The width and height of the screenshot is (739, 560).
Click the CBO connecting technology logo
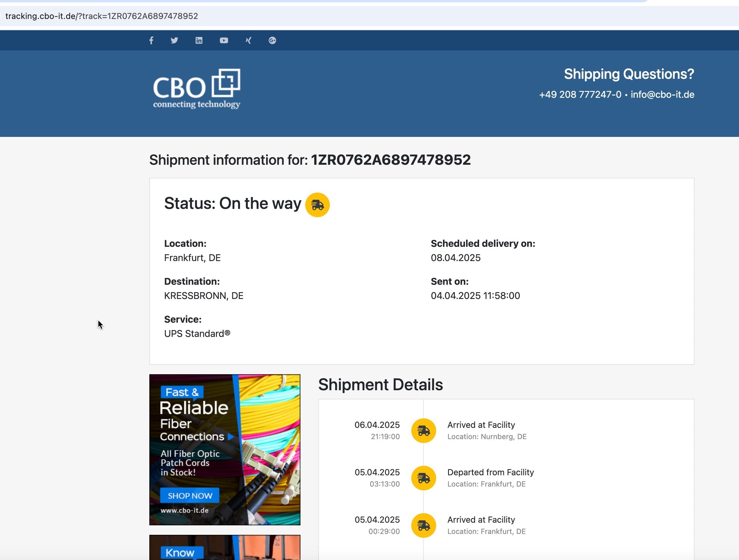[197, 89]
